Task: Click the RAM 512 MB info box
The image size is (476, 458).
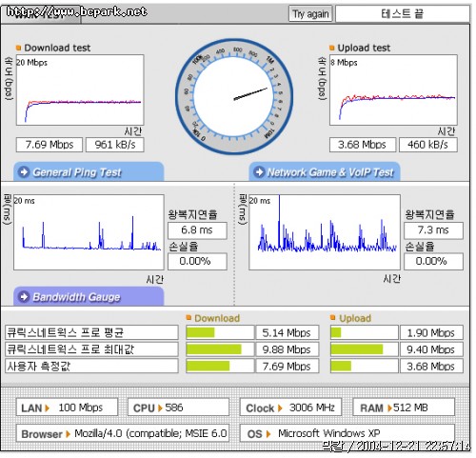Action: pyautogui.click(x=404, y=408)
